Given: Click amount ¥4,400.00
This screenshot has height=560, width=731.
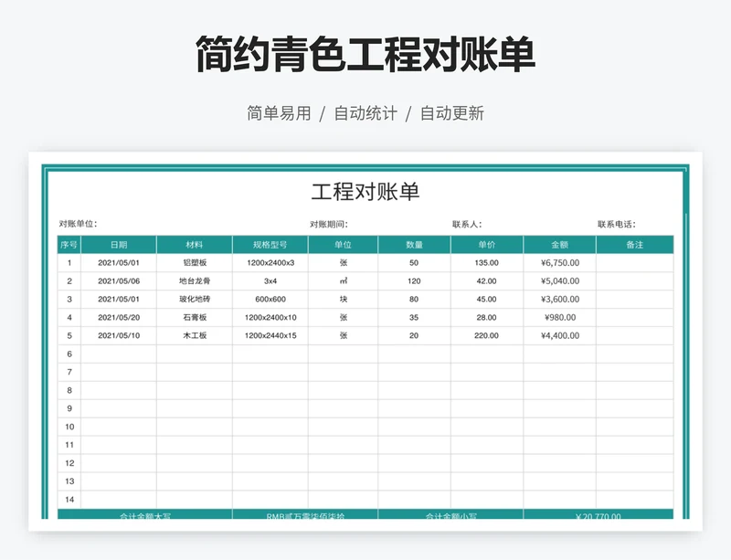Looking at the screenshot, I should (560, 335).
